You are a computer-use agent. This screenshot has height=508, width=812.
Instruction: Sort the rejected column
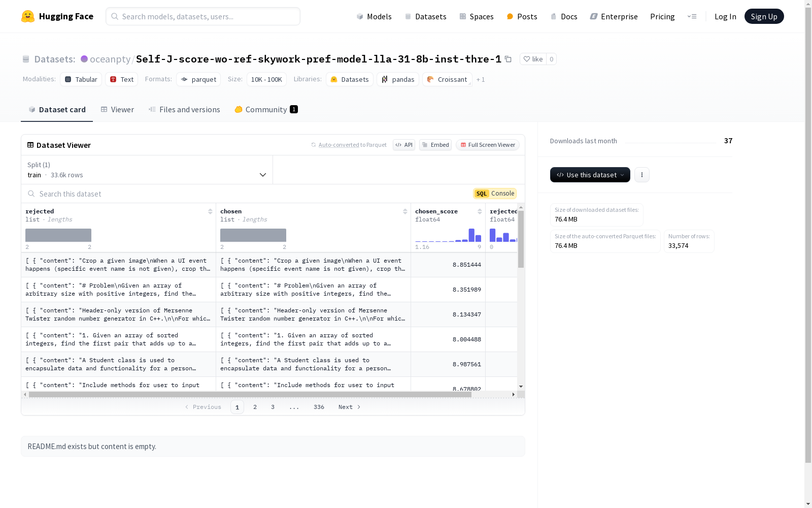click(x=210, y=211)
